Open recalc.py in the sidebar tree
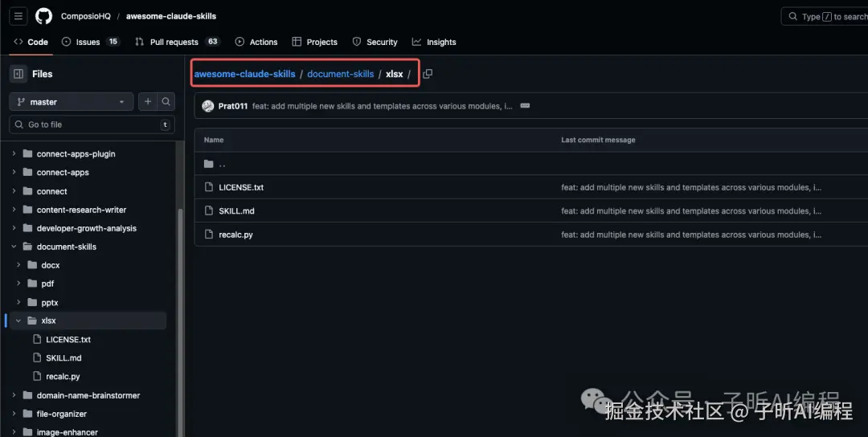Screen dimensions: 868x437 click(63, 377)
